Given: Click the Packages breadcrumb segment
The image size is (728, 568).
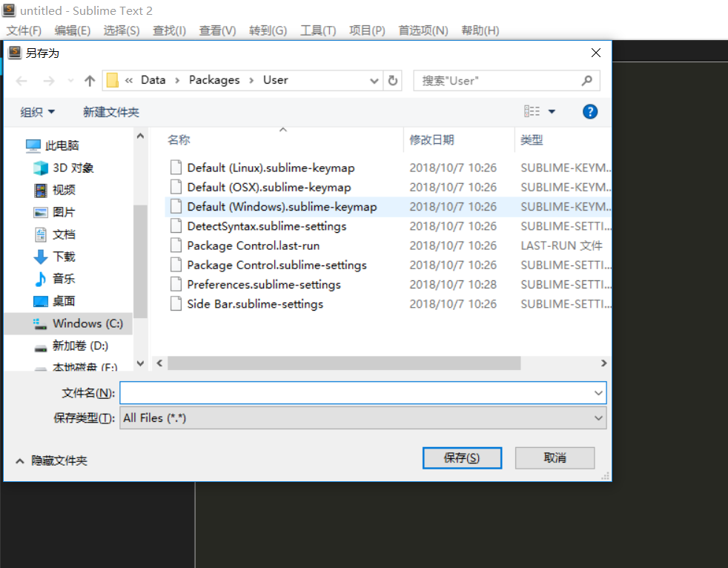Looking at the screenshot, I should pos(214,80).
